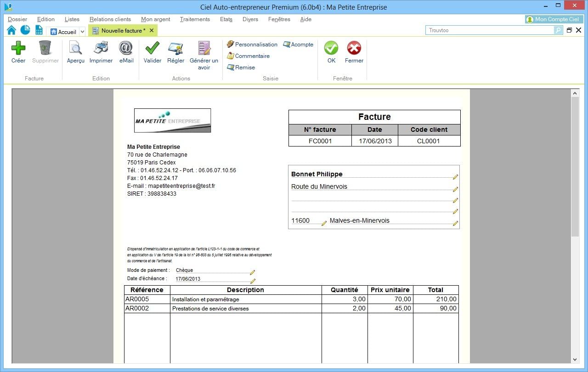The width and height of the screenshot is (588, 372).
Task: Validate the invoice with the green Valider check
Action: pyautogui.click(x=152, y=51)
